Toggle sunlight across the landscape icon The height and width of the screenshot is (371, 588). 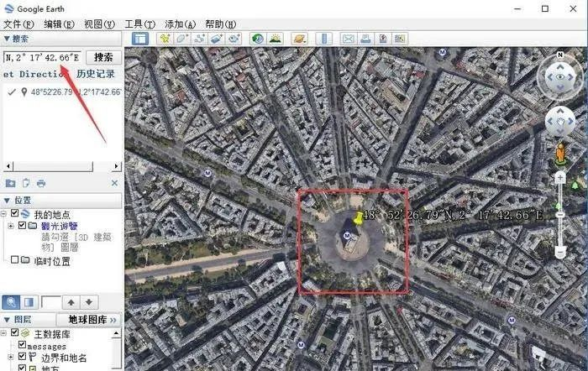[276, 39]
